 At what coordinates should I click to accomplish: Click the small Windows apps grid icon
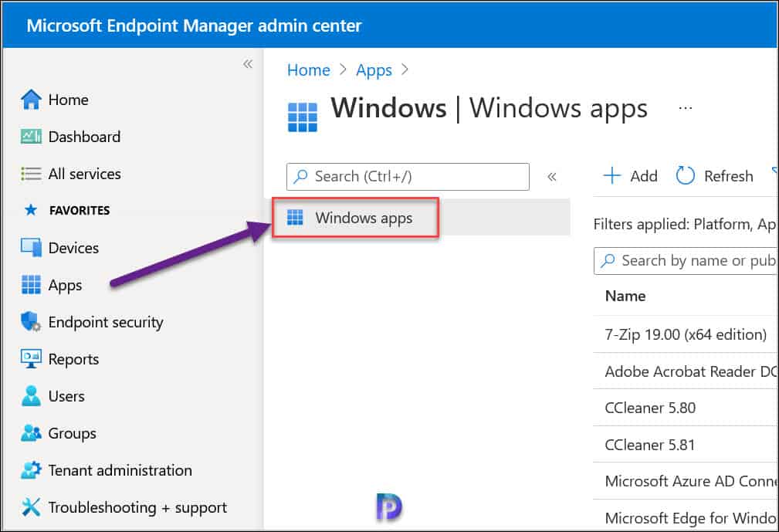(x=295, y=218)
